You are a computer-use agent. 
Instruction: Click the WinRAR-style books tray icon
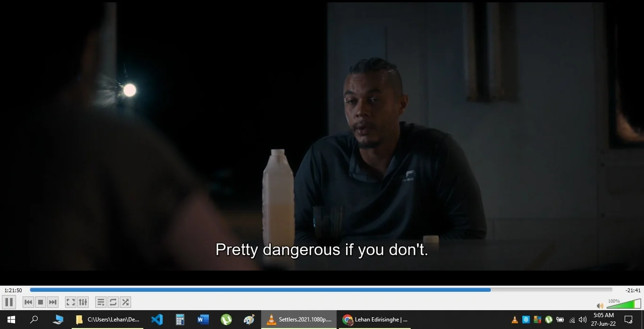pos(537,320)
